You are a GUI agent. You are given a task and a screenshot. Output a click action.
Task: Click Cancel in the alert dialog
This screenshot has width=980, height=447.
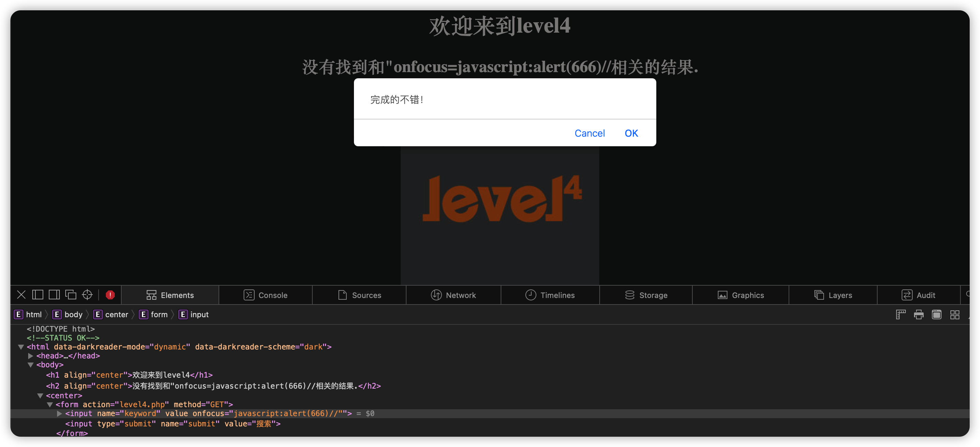coord(589,133)
